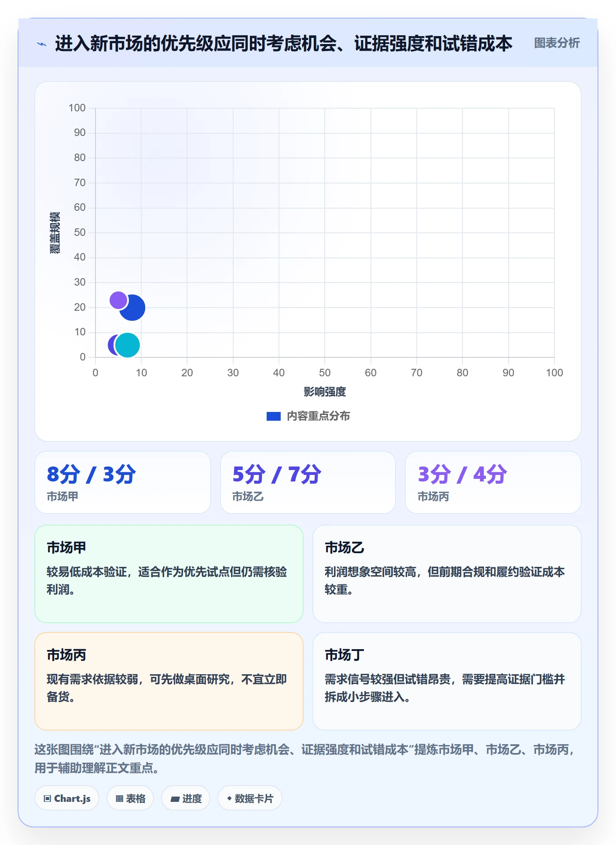616x845 pixels.
Task: Click the 5分 / 7分 stat card
Action: tap(308, 482)
